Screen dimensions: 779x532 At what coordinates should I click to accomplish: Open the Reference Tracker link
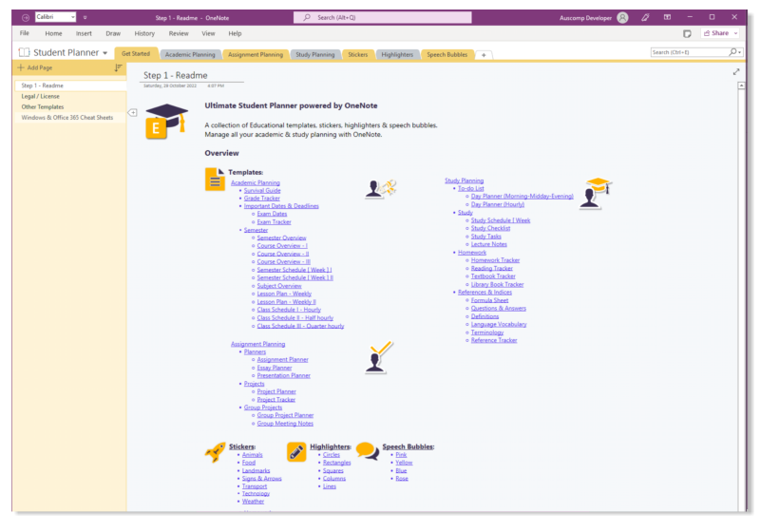494,340
